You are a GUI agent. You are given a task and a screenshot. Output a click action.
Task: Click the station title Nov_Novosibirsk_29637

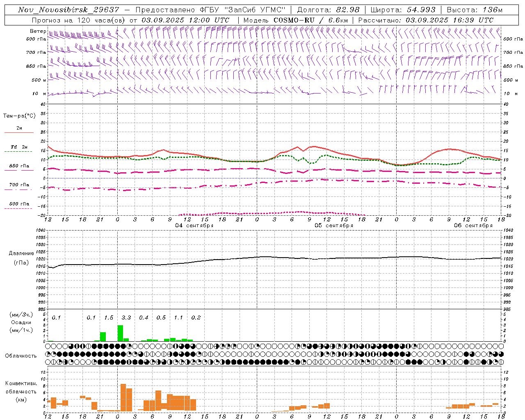[69, 10]
